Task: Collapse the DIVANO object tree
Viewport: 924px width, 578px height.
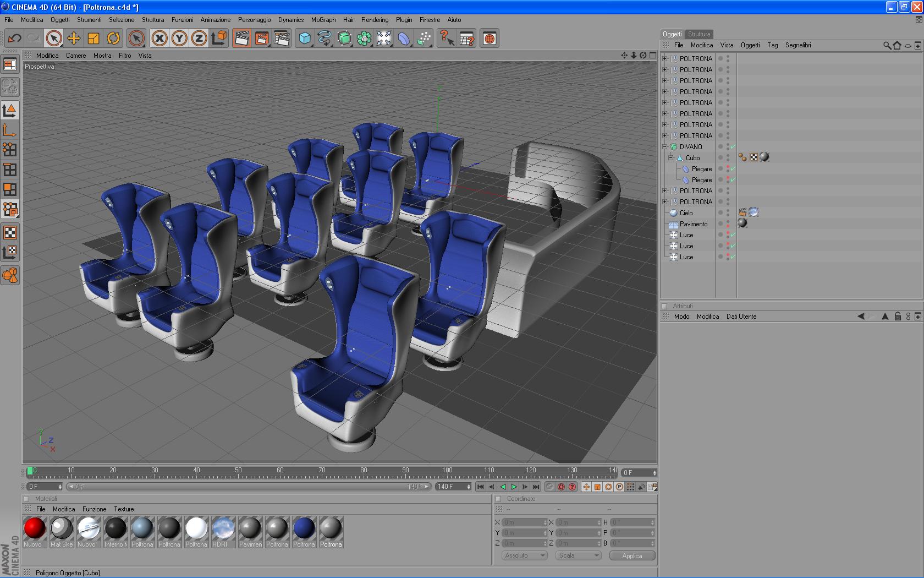Action: (x=664, y=147)
